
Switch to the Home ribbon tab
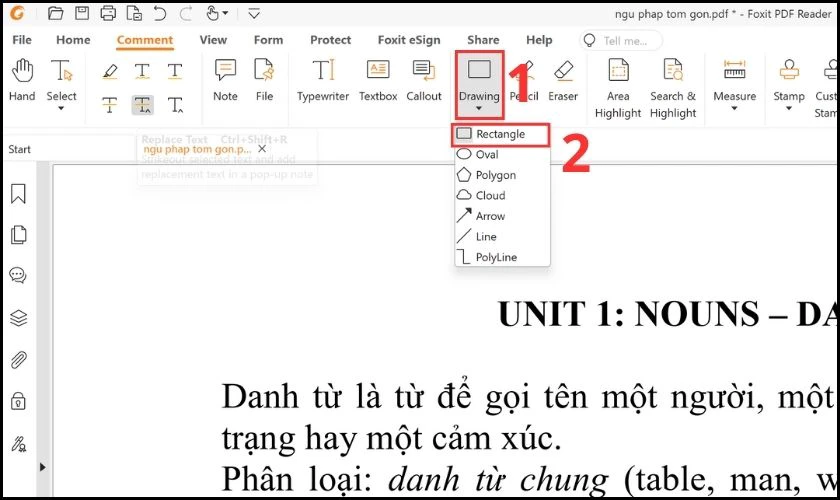point(73,40)
